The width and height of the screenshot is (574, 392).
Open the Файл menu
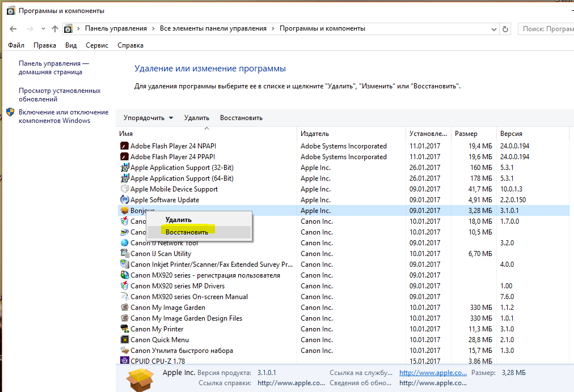tap(16, 45)
